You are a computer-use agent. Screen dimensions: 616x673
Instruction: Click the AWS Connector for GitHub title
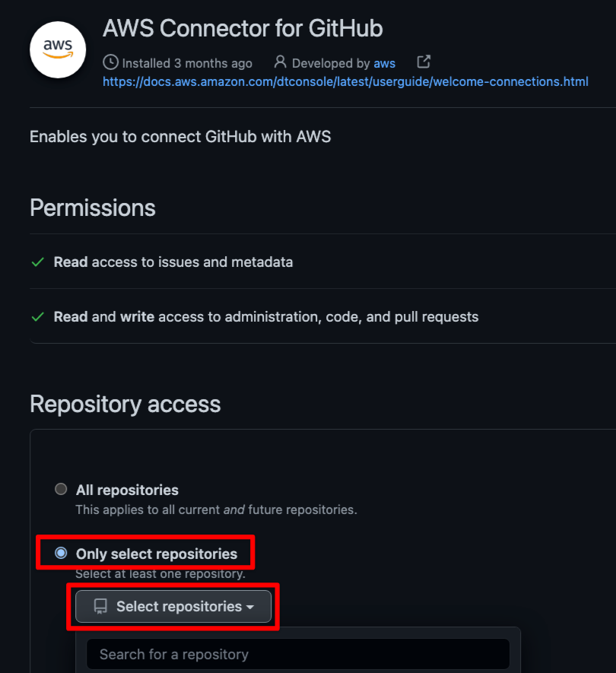[x=243, y=29]
